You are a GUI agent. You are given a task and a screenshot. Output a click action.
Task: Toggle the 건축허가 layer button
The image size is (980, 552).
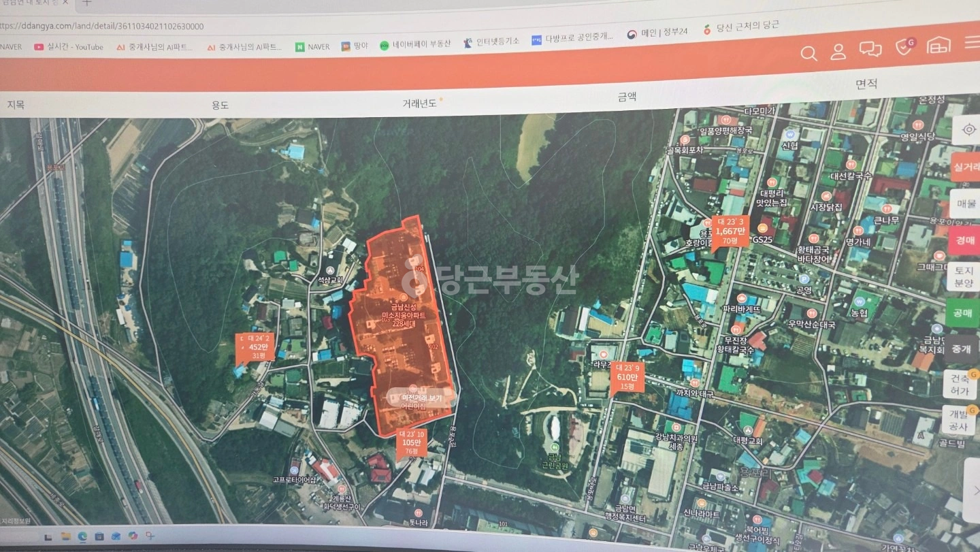click(960, 385)
